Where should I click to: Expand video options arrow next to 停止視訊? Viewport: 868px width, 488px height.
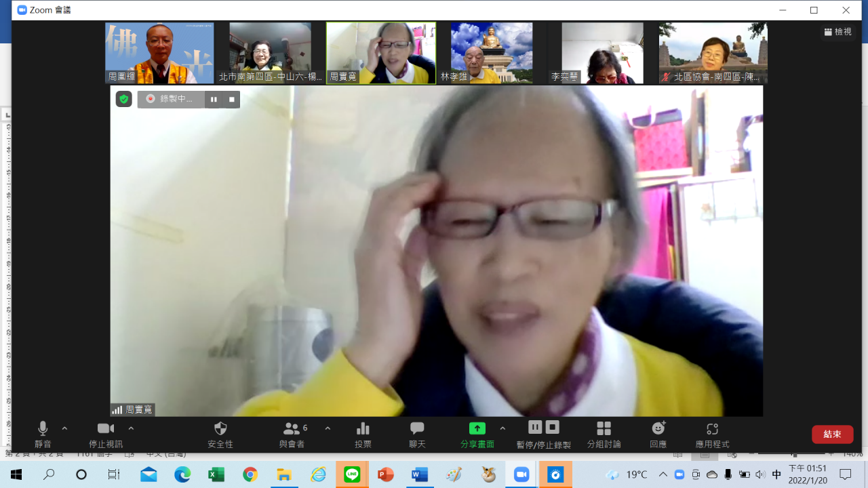(131, 428)
